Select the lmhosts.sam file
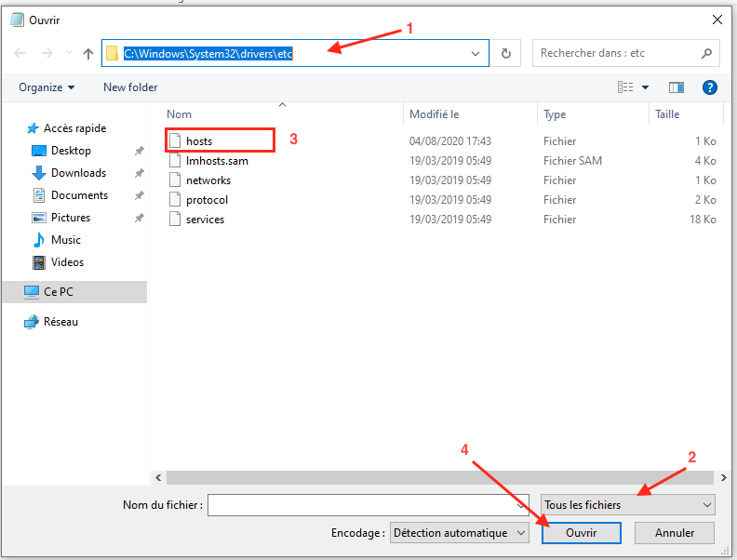The height and width of the screenshot is (560, 737). [x=217, y=161]
